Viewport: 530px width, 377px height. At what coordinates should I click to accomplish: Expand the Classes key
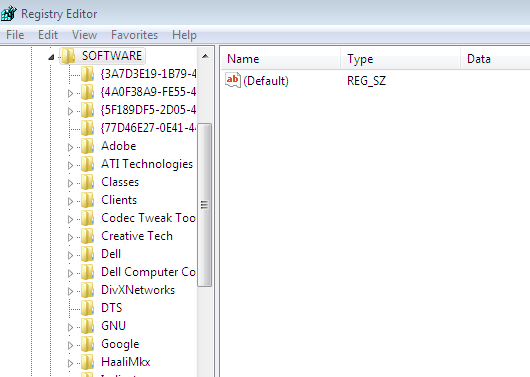70,183
